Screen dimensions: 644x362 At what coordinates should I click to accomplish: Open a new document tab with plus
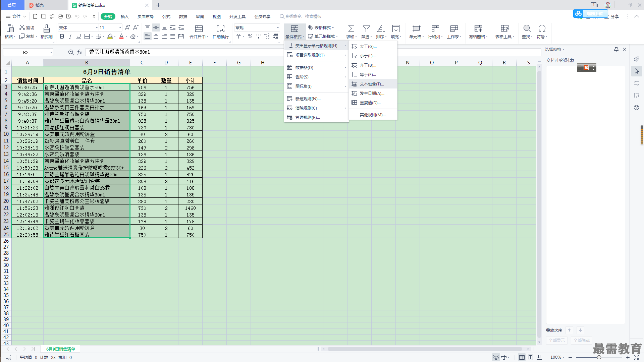[158, 5]
